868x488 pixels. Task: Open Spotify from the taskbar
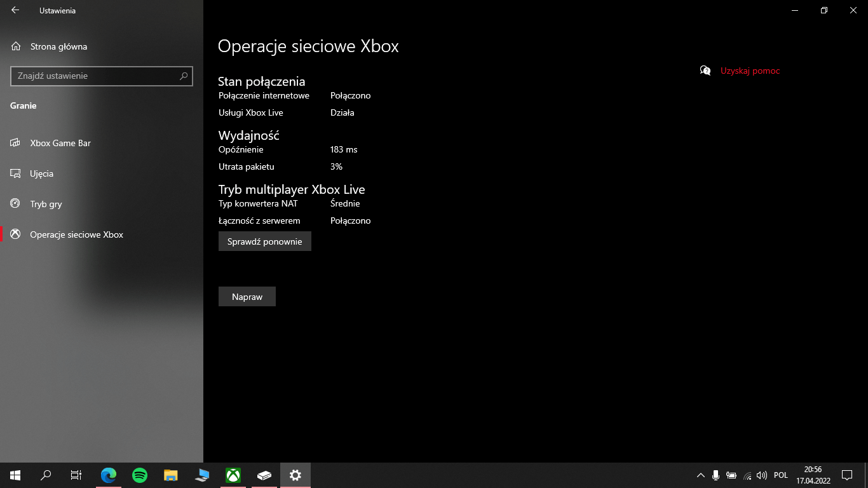140,475
